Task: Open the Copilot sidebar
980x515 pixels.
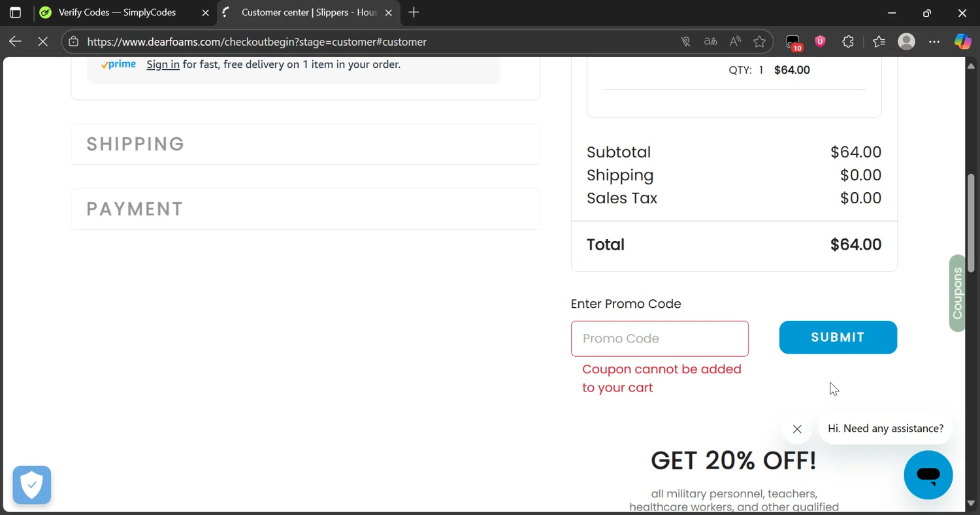Action: (x=963, y=42)
